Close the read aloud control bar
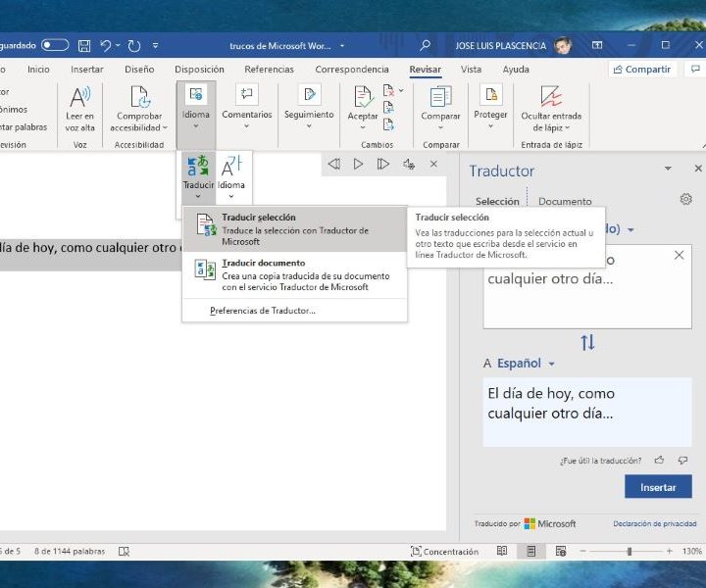 (433, 164)
